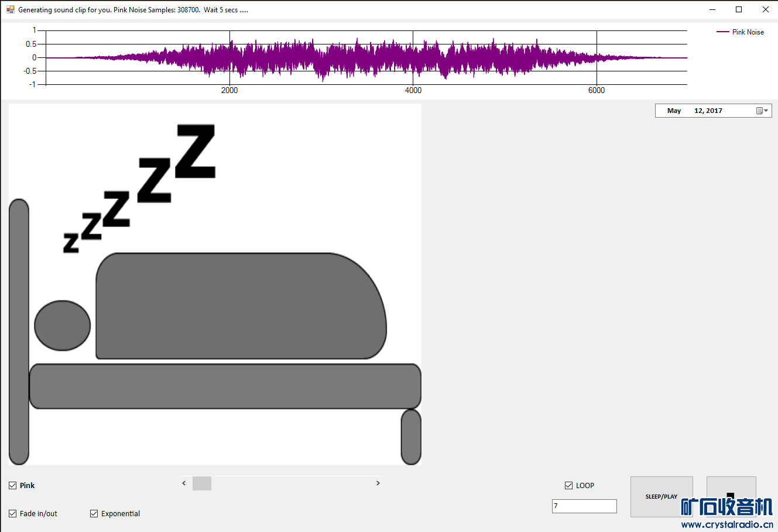
Task: Click the 6000 label on the chart x-axis
Action: coord(597,90)
